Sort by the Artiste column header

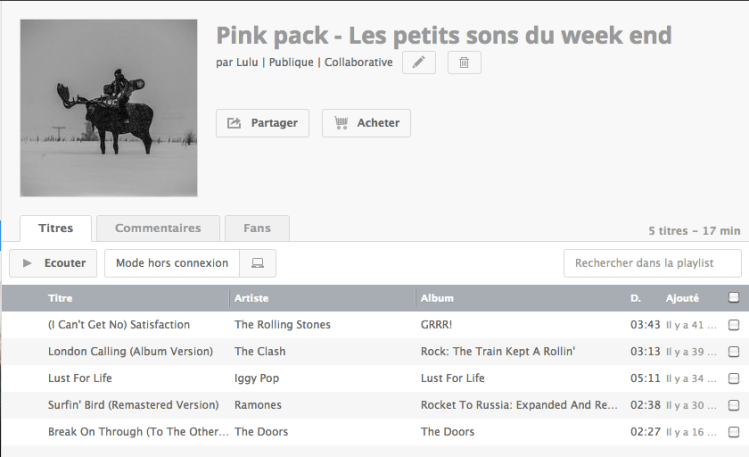click(x=251, y=298)
